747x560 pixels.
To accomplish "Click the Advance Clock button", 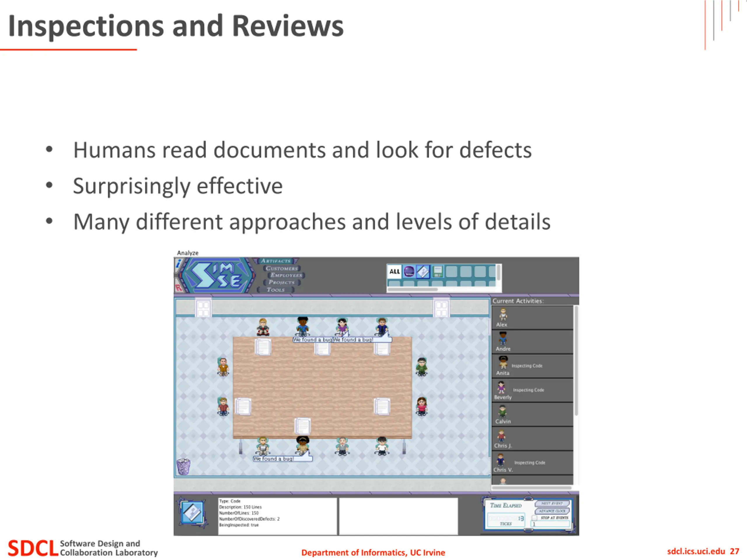I will coord(552,511).
